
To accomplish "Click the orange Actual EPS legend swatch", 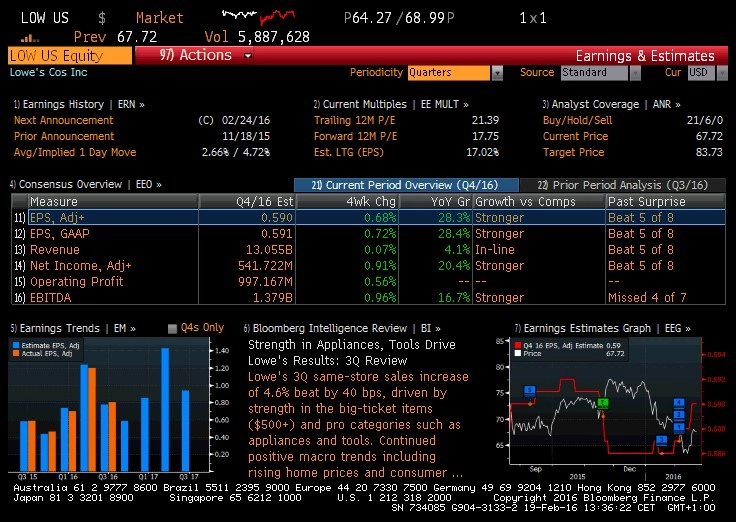I will point(16,353).
